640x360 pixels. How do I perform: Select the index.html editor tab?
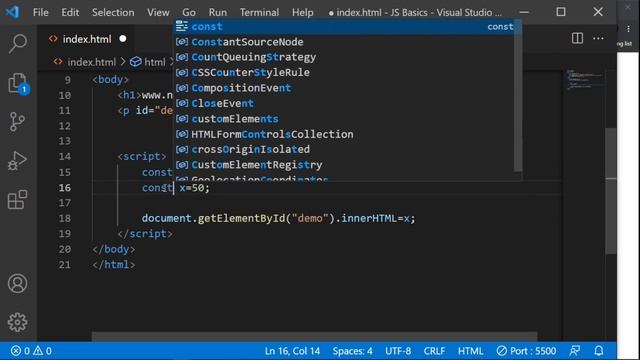pos(87,39)
